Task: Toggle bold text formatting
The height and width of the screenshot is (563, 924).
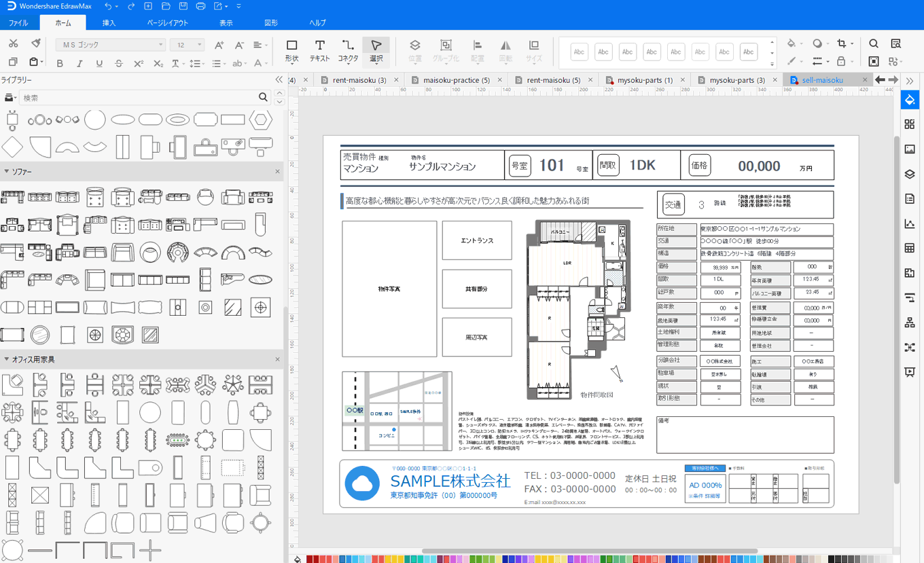Action: tap(60, 63)
